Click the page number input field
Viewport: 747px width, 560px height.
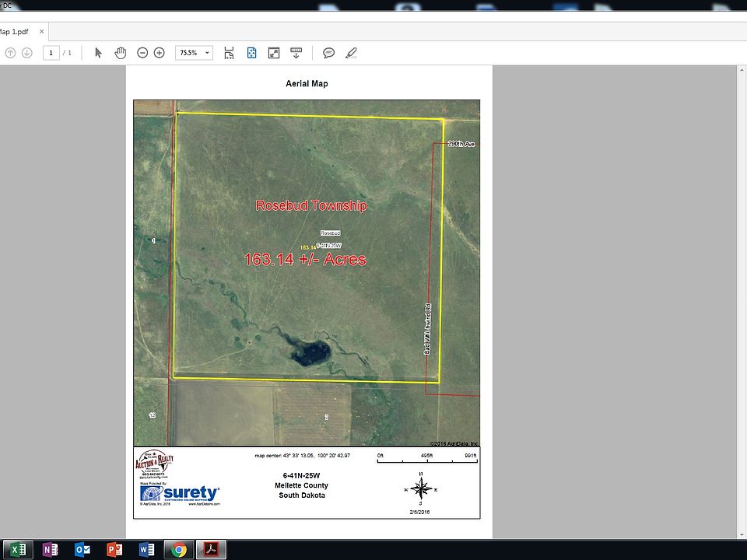click(x=51, y=53)
